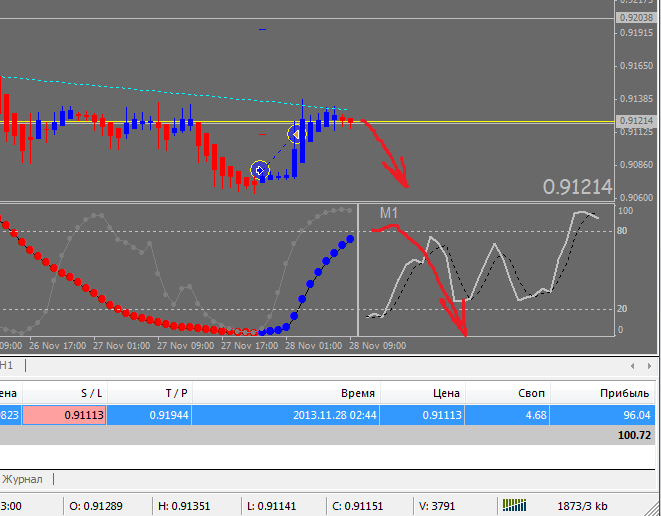Click the connection status bars icon
Screen dimensions: 661x516
pyautogui.click(x=514, y=505)
